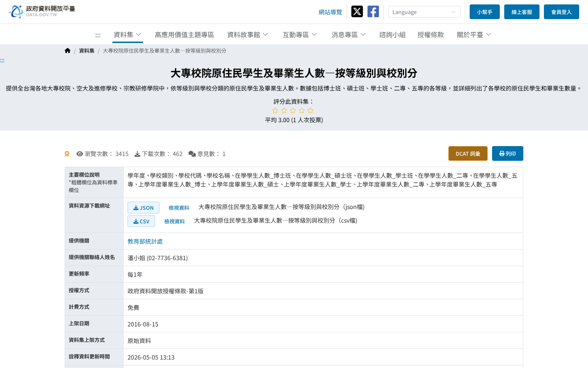Image resolution: width=588 pixels, height=368 pixels.
Task: Click the 列印 print button
Action: [x=508, y=153]
